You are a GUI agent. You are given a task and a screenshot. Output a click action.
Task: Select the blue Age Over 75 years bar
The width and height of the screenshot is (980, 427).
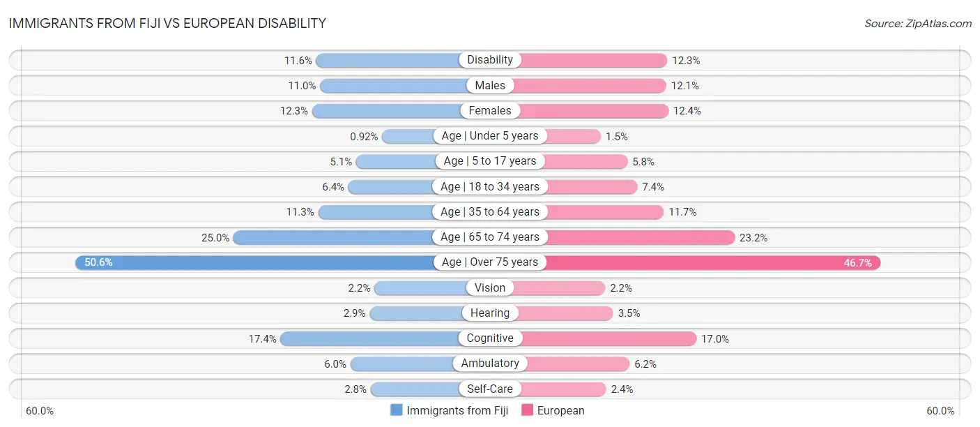pos(258,262)
